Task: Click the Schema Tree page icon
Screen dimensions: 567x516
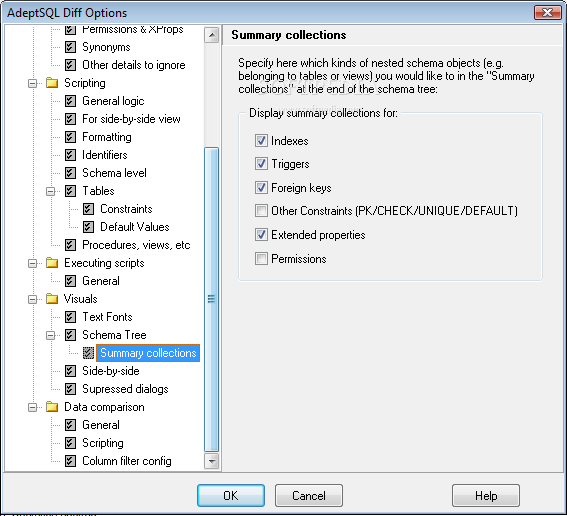Action: (70, 335)
